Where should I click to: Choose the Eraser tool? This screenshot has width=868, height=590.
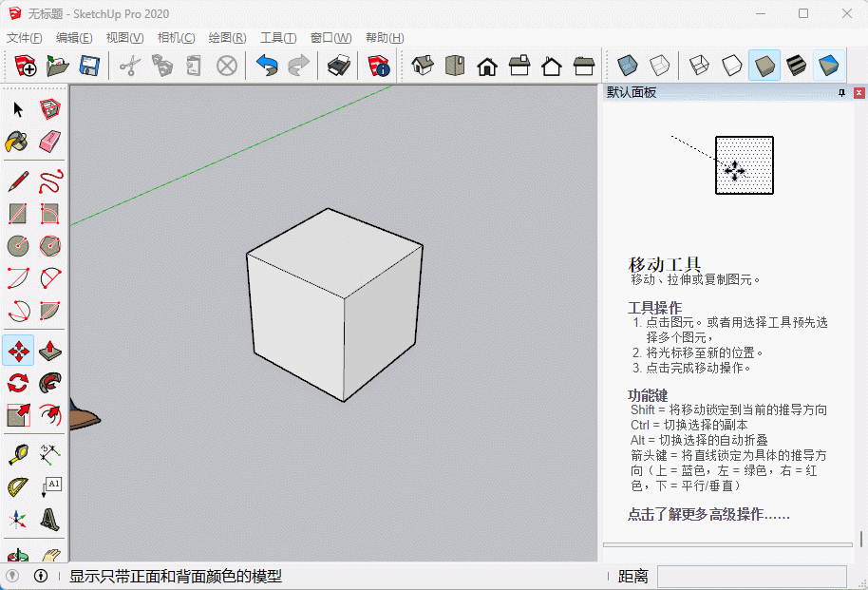[50, 142]
